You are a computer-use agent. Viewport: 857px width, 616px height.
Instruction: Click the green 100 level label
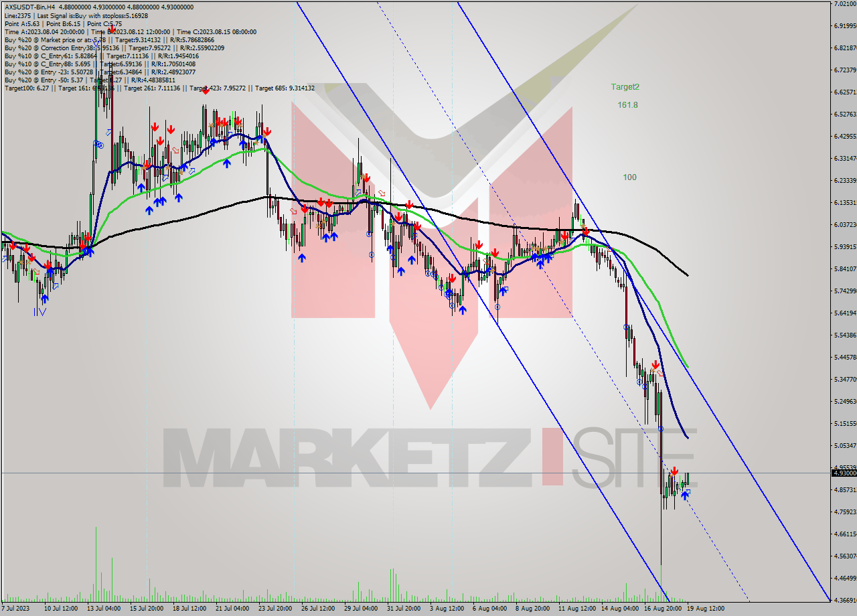click(629, 177)
